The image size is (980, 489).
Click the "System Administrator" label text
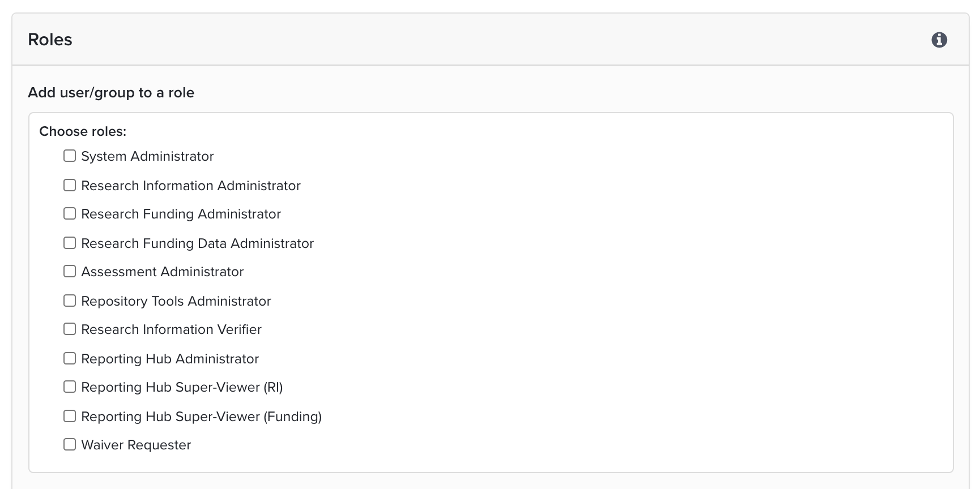point(147,156)
